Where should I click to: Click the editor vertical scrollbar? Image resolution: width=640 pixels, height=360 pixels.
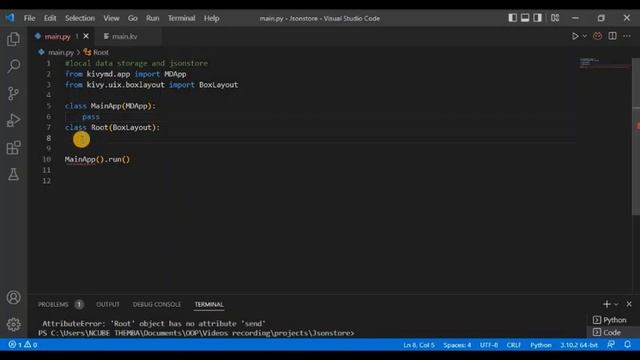(636, 136)
